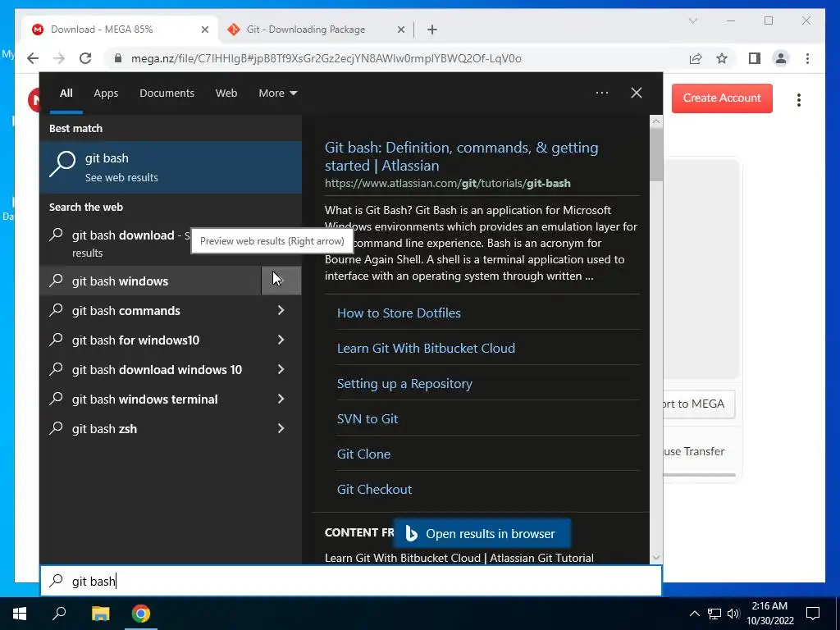Open Learn Git With Bitbucket Cloud link
The width and height of the screenshot is (840, 630).
tap(426, 348)
